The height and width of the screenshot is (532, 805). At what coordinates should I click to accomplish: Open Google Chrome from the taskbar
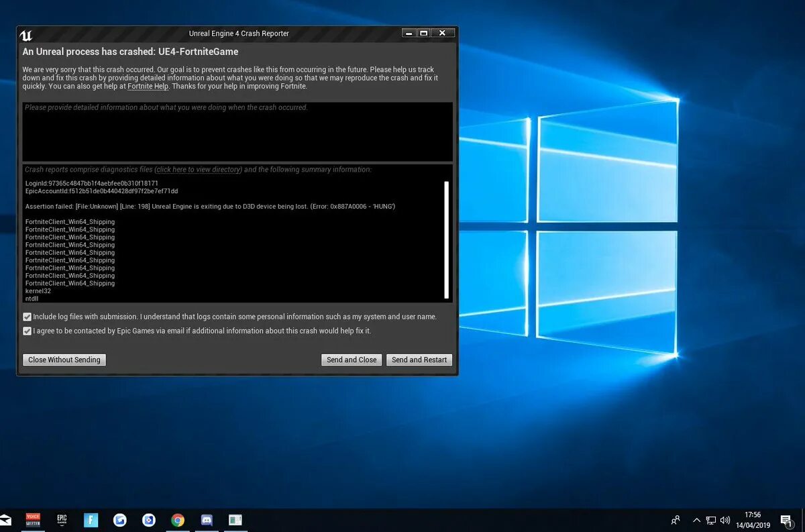178,520
